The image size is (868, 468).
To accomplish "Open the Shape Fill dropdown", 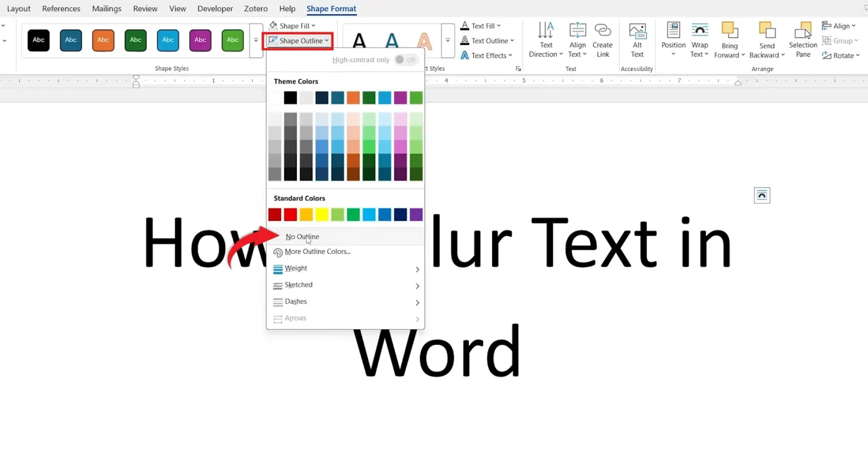I will coord(292,25).
